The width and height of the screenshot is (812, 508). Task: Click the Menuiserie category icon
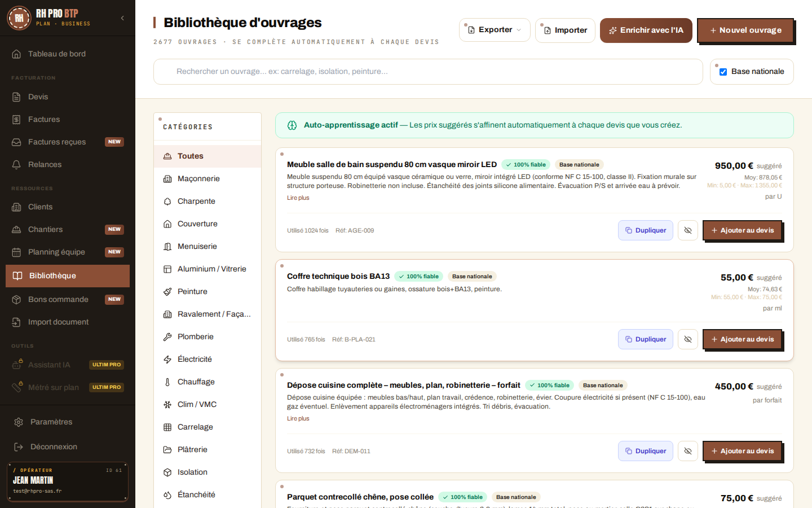coord(167,246)
